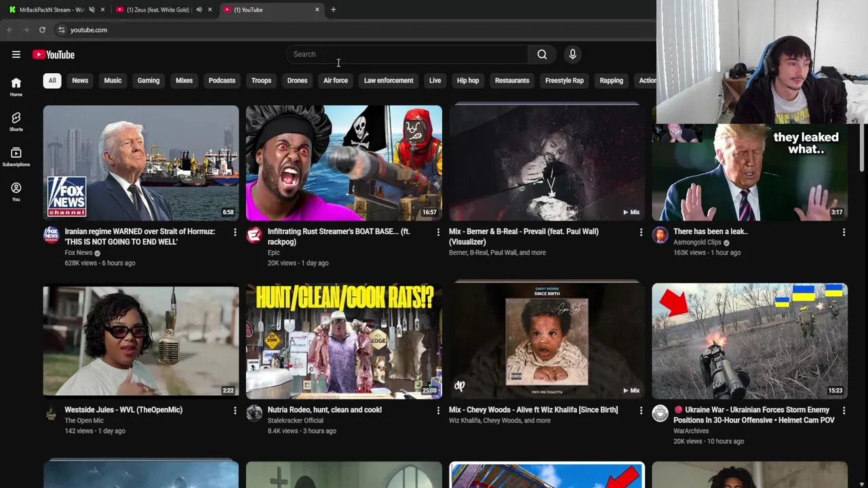Image resolution: width=868 pixels, height=488 pixels.
Task: Click the Asmongold Clips channel name
Action: click(x=697, y=243)
